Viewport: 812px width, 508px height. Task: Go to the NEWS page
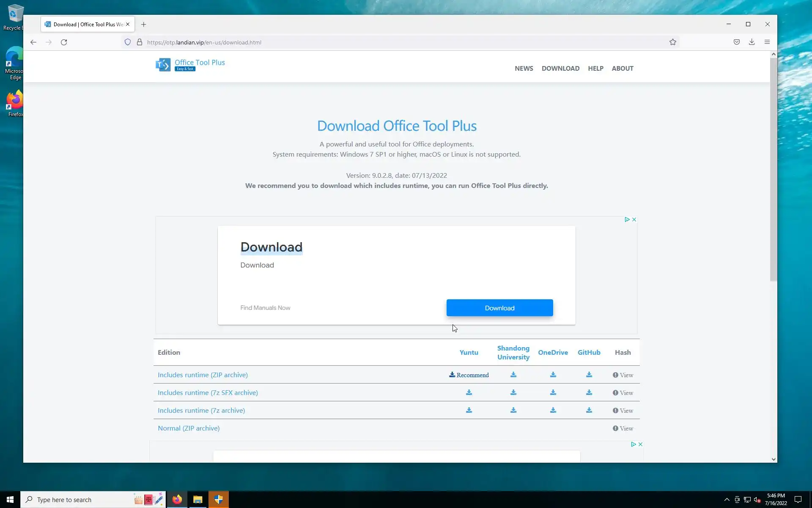(524, 68)
